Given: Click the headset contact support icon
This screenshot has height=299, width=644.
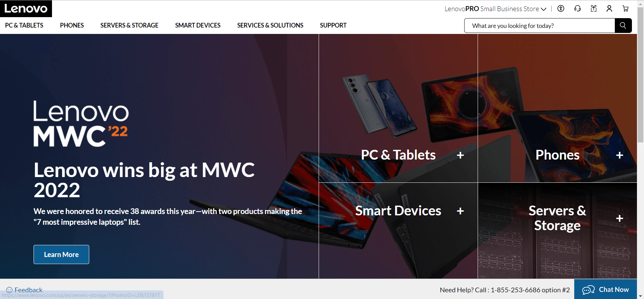Looking at the screenshot, I should pyautogui.click(x=577, y=8).
